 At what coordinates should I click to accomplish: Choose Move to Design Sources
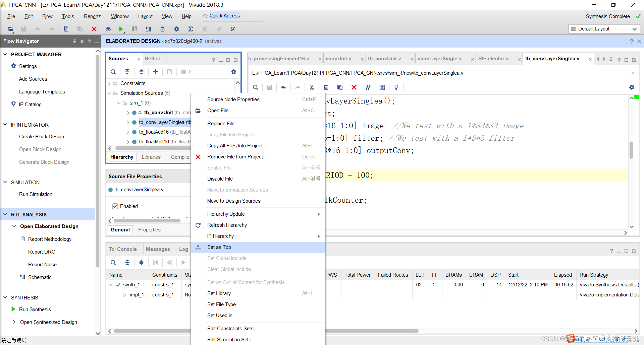258,201
